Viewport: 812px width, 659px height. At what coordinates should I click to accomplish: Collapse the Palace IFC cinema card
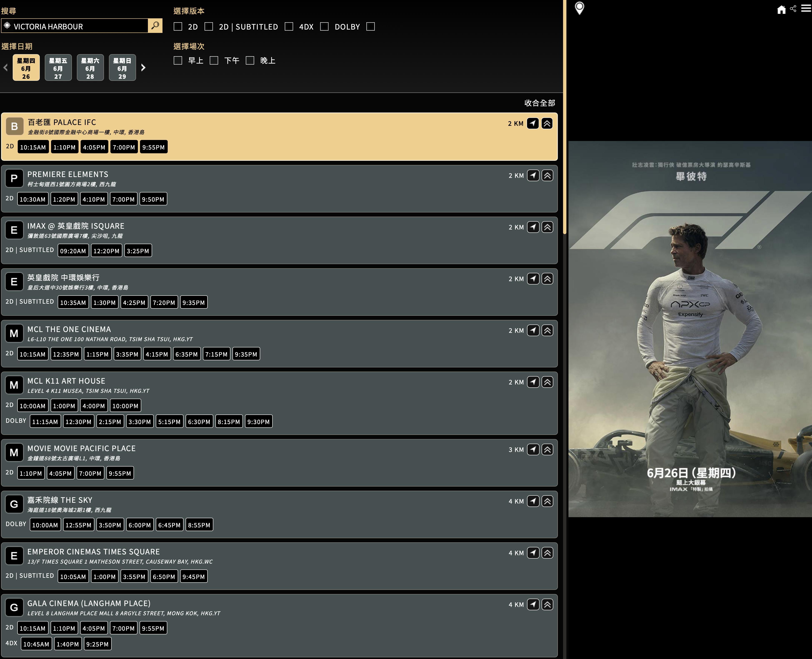tap(547, 123)
